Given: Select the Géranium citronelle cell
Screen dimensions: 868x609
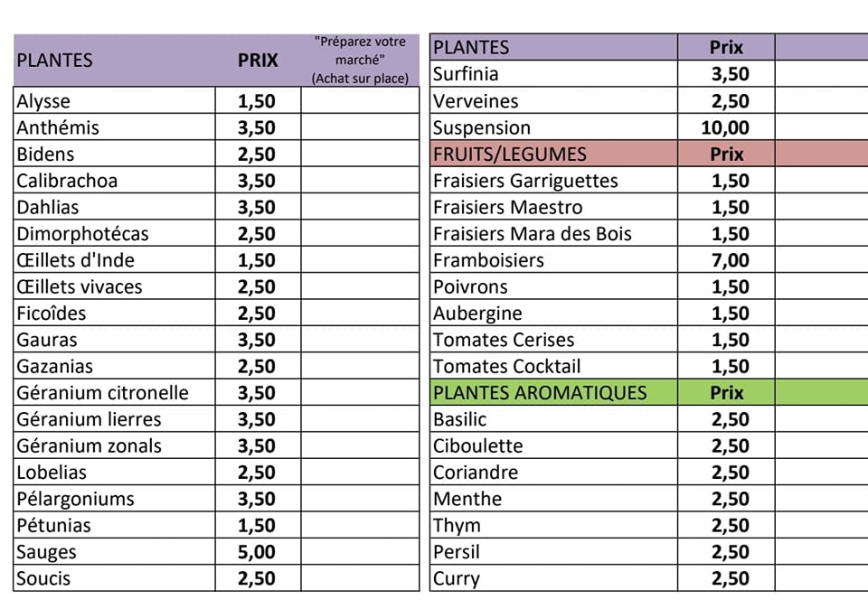Looking at the screenshot, I should (115, 393).
